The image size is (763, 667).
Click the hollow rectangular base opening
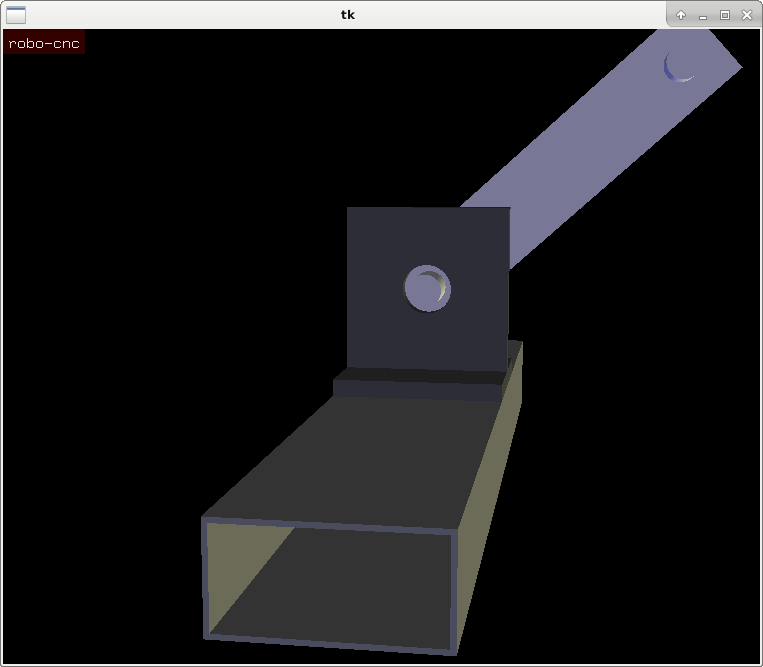pyautogui.click(x=329, y=585)
